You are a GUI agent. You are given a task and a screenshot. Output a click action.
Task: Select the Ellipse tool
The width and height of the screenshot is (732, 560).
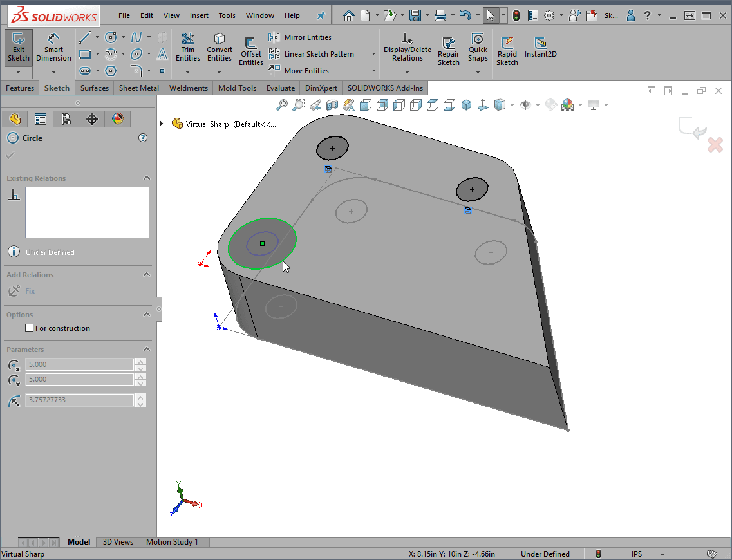(136, 54)
